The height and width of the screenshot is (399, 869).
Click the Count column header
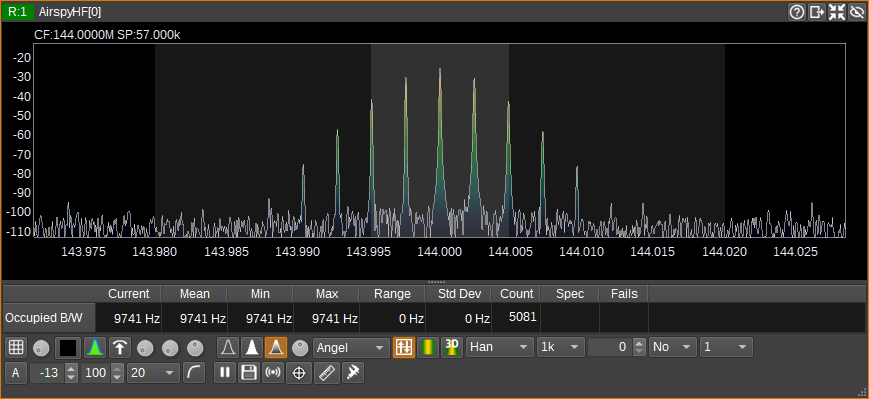pos(517,294)
